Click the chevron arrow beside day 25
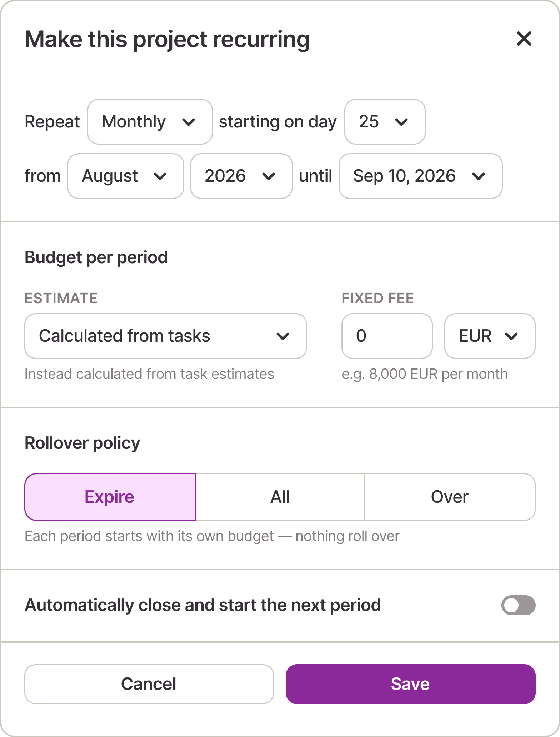The height and width of the screenshot is (737, 560). pos(401,122)
